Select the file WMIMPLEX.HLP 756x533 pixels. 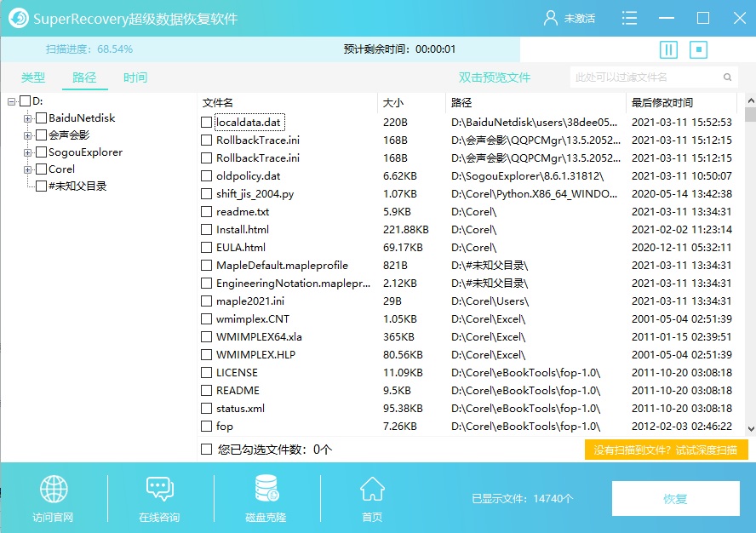click(255, 354)
